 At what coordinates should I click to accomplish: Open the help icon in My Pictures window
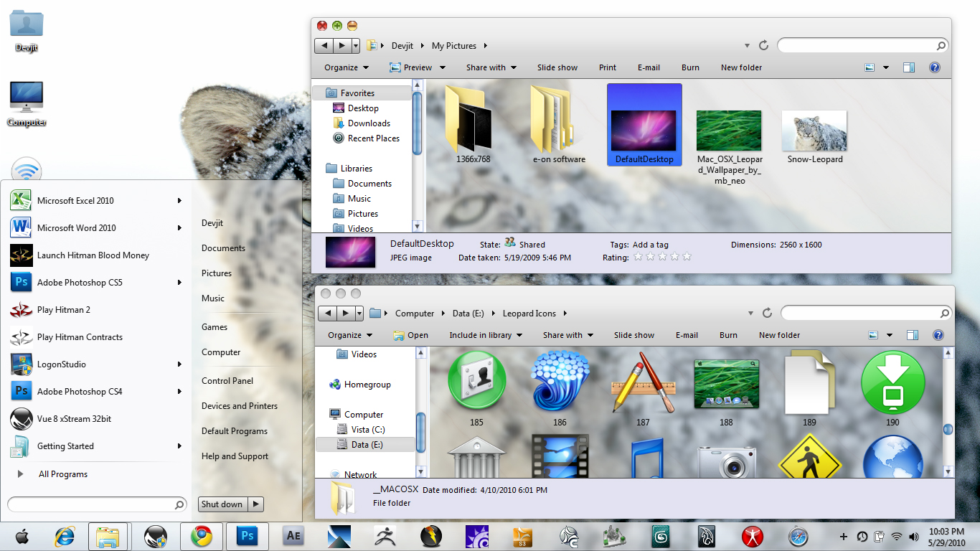[x=935, y=67]
